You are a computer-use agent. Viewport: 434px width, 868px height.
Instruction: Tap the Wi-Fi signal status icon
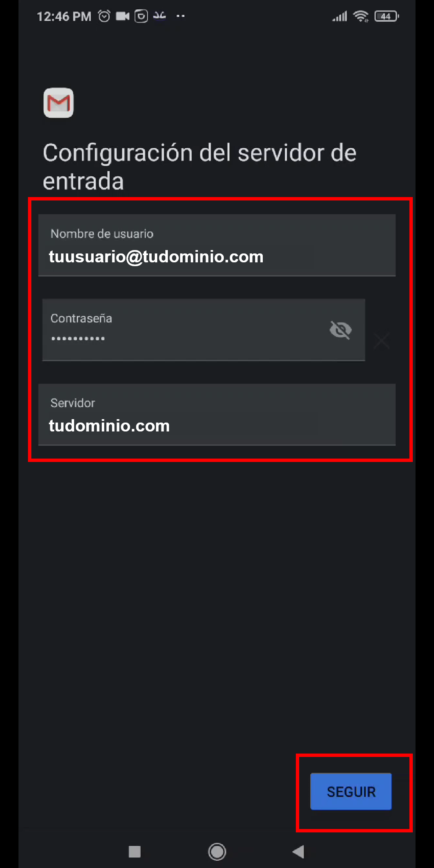click(361, 17)
